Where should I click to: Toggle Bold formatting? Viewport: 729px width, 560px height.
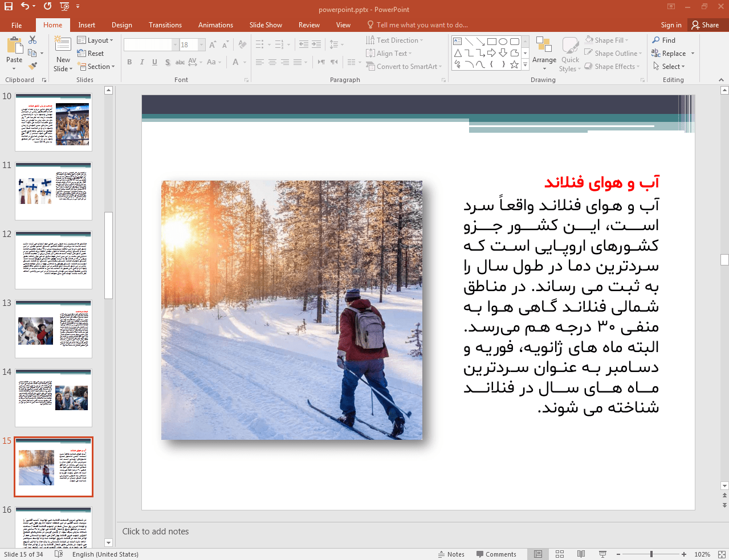pyautogui.click(x=129, y=62)
